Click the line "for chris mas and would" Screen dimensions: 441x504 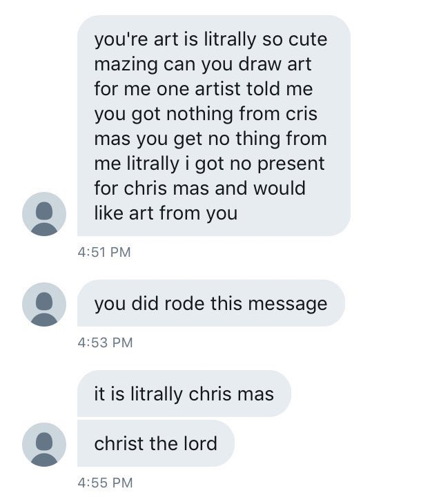tap(199, 188)
